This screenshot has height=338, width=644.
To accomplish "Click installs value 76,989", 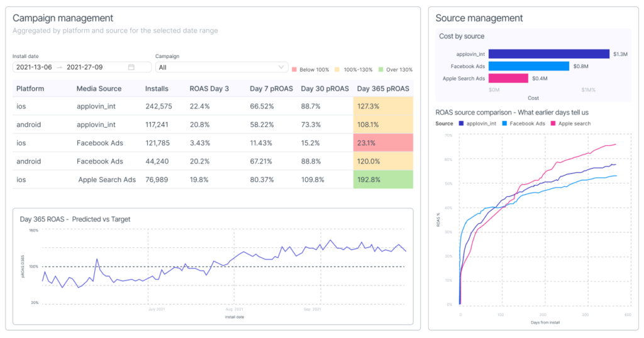I will (157, 179).
